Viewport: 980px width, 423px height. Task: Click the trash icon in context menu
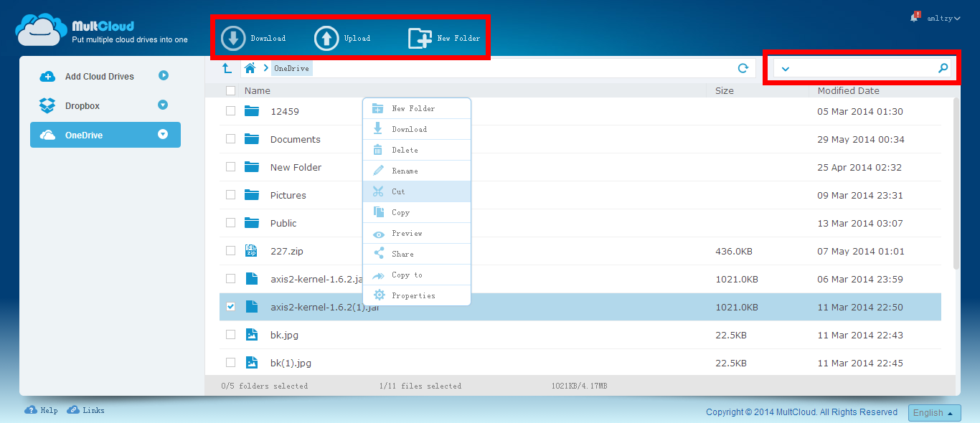(378, 150)
